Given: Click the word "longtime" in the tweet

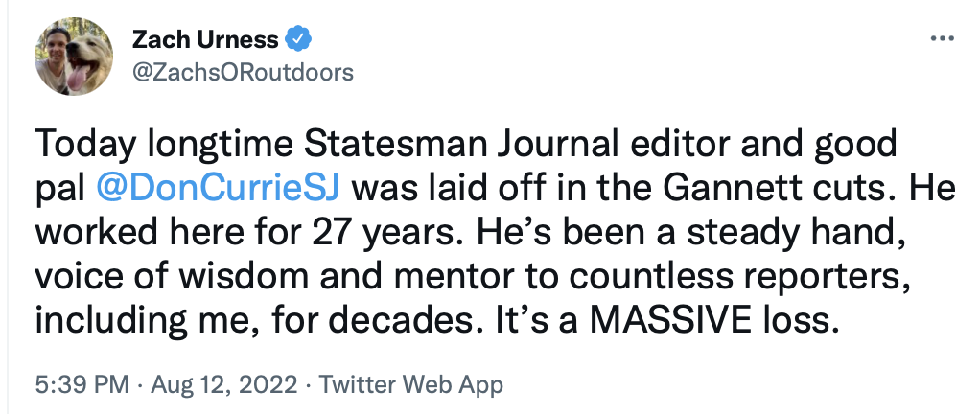Looking at the screenshot, I should (198, 144).
